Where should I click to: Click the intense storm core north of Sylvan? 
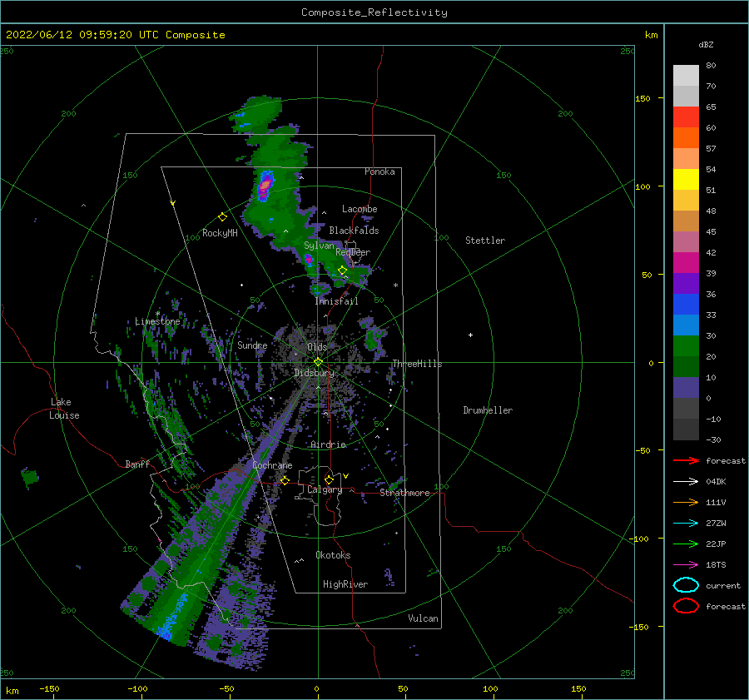click(x=265, y=185)
